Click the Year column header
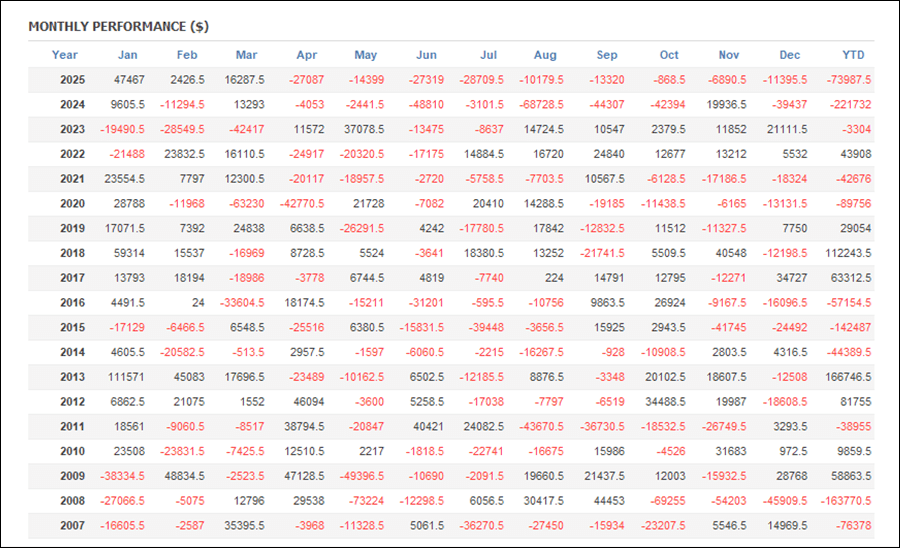Screen dimensions: 900x548 click(x=65, y=55)
